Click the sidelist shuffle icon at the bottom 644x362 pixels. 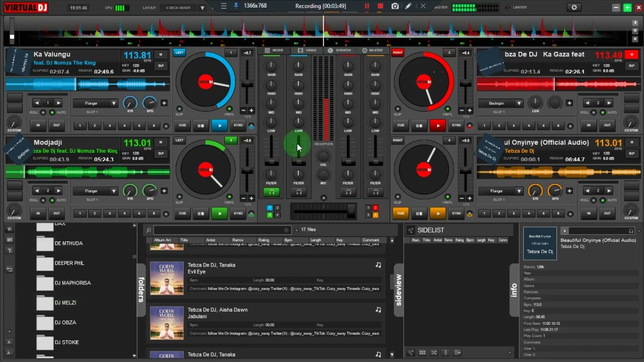(x=434, y=352)
